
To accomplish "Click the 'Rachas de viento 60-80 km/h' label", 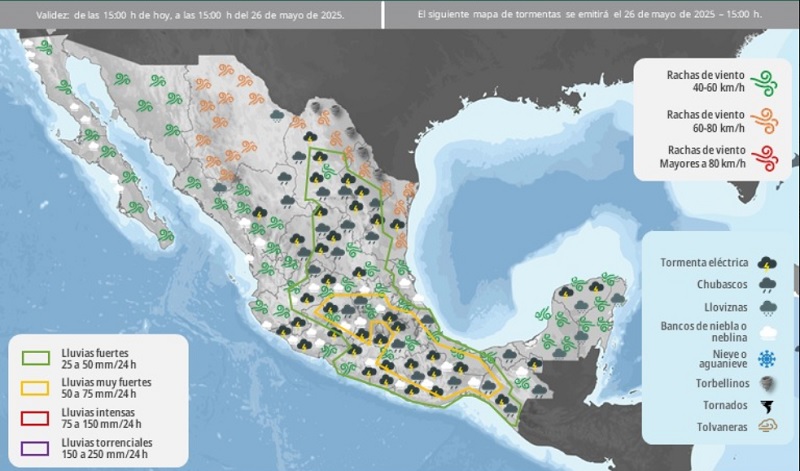I will (706, 121).
